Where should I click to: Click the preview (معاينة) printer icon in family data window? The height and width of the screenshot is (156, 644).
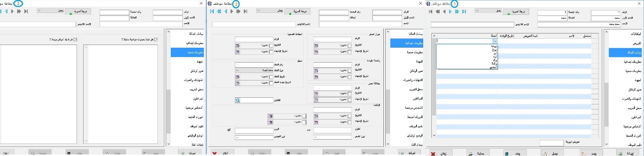point(470,154)
